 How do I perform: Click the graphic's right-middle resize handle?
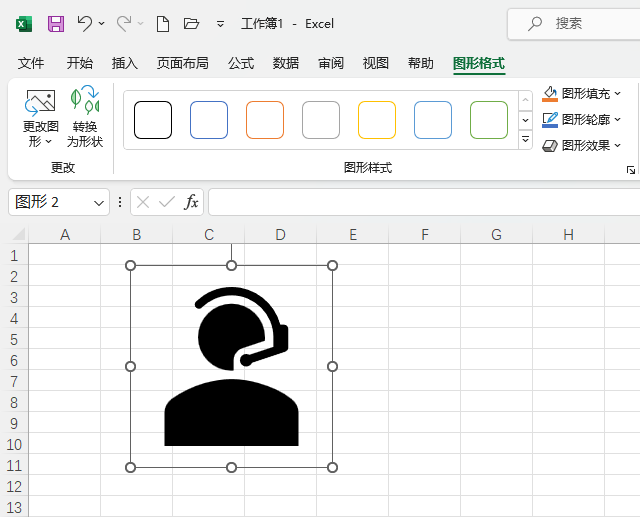coord(332,366)
